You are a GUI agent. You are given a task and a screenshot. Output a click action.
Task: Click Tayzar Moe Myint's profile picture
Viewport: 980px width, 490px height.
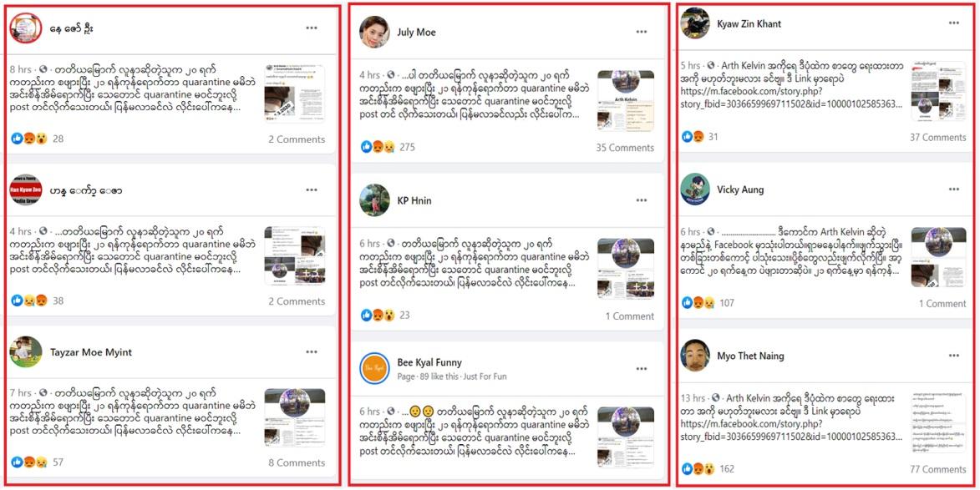click(x=26, y=352)
